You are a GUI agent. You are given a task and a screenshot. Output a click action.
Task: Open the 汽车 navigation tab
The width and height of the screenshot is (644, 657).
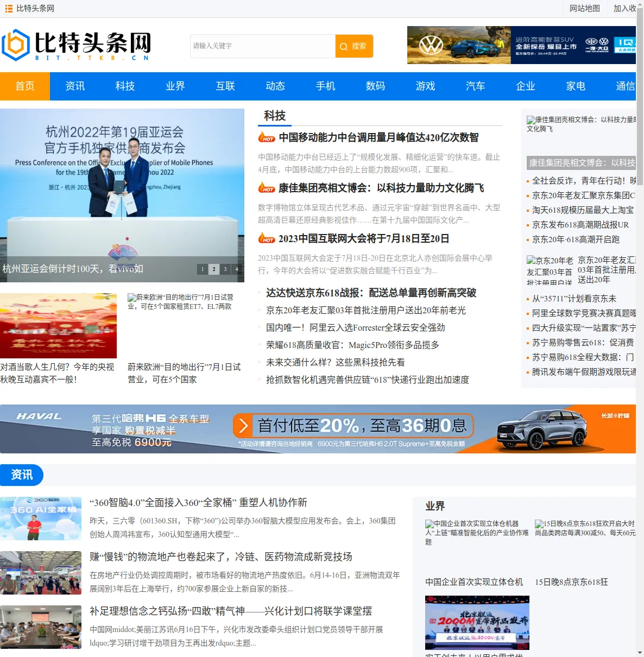tap(476, 86)
